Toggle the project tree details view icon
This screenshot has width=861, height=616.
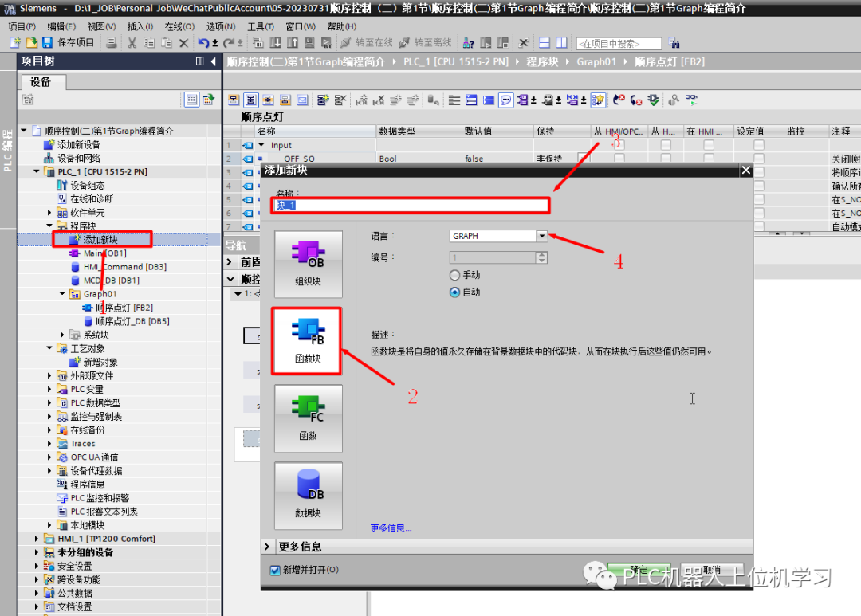[x=191, y=100]
